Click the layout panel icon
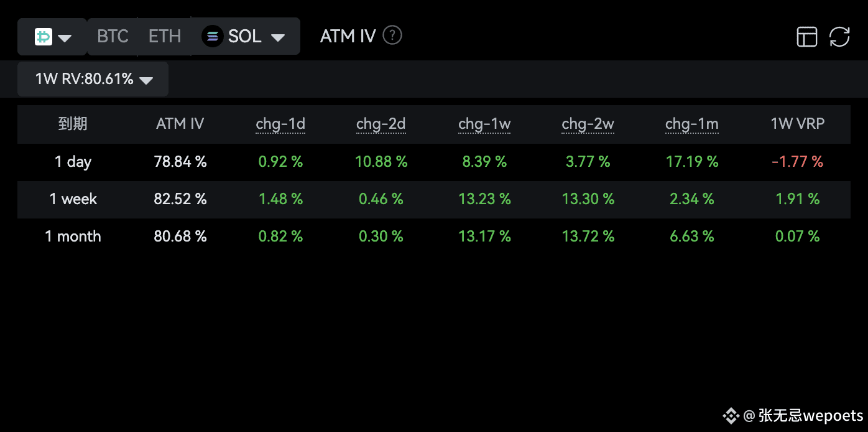The height and width of the screenshot is (432, 868). pos(807,37)
